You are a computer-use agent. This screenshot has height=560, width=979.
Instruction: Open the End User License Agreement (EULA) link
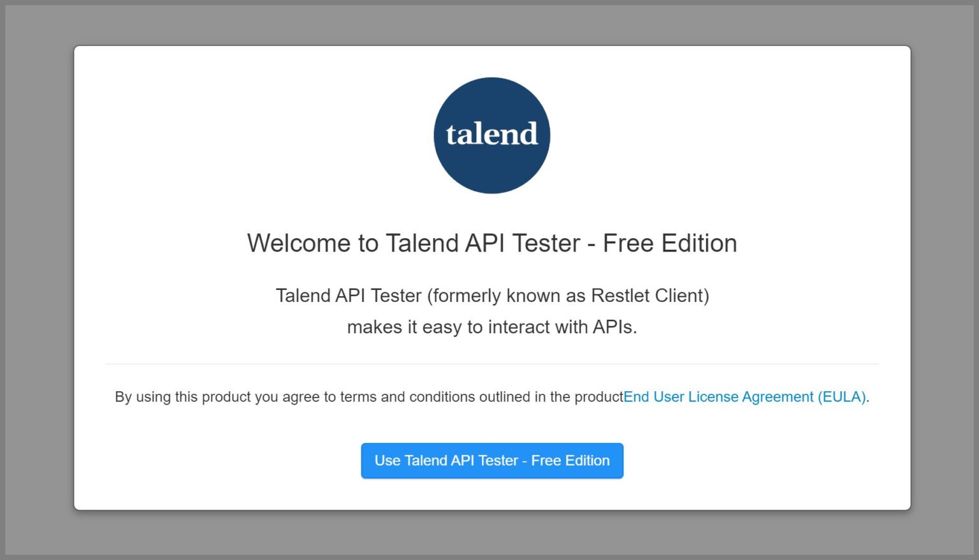(x=744, y=396)
